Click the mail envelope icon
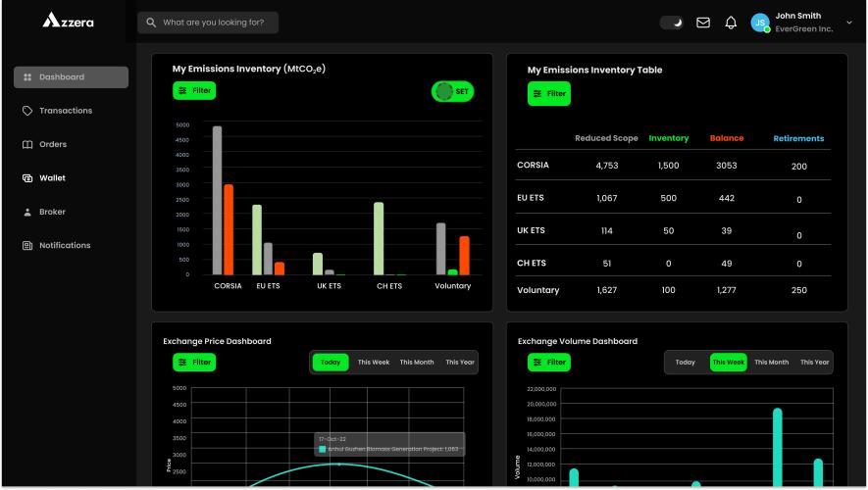Viewport: 868px width, 490px height. click(x=703, y=22)
